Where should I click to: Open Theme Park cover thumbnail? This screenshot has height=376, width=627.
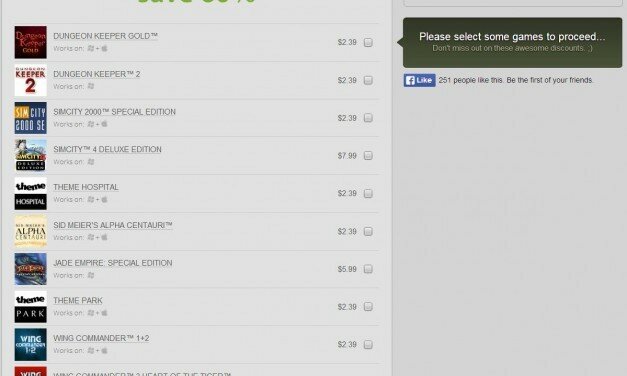point(30,307)
